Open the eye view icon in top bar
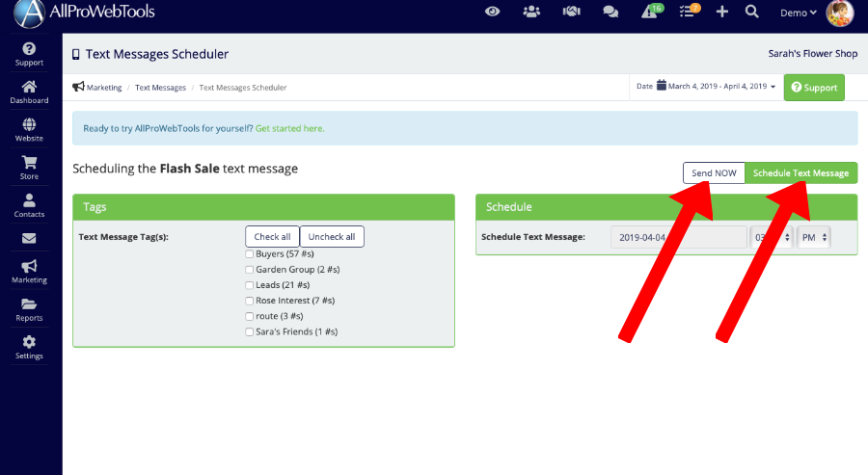 [492, 12]
